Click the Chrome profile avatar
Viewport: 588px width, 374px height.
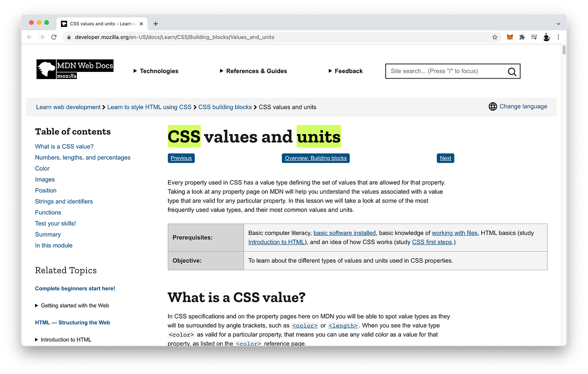pyautogui.click(x=546, y=37)
